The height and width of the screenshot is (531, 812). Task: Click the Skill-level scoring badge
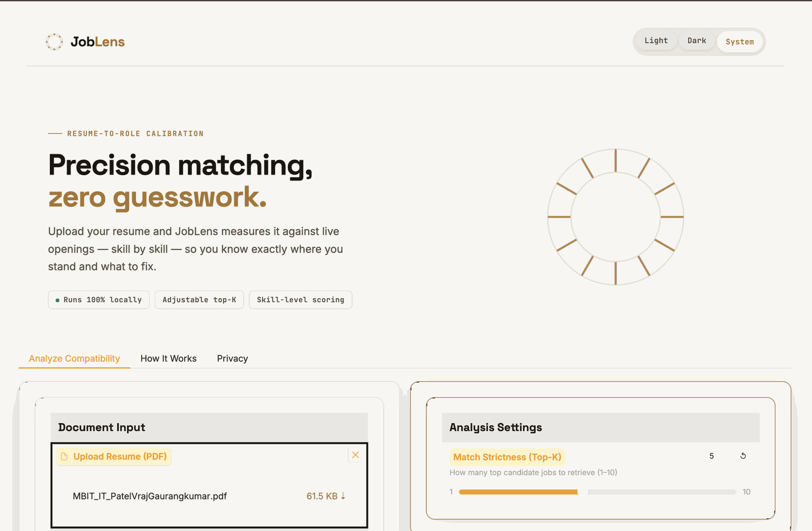pyautogui.click(x=300, y=300)
